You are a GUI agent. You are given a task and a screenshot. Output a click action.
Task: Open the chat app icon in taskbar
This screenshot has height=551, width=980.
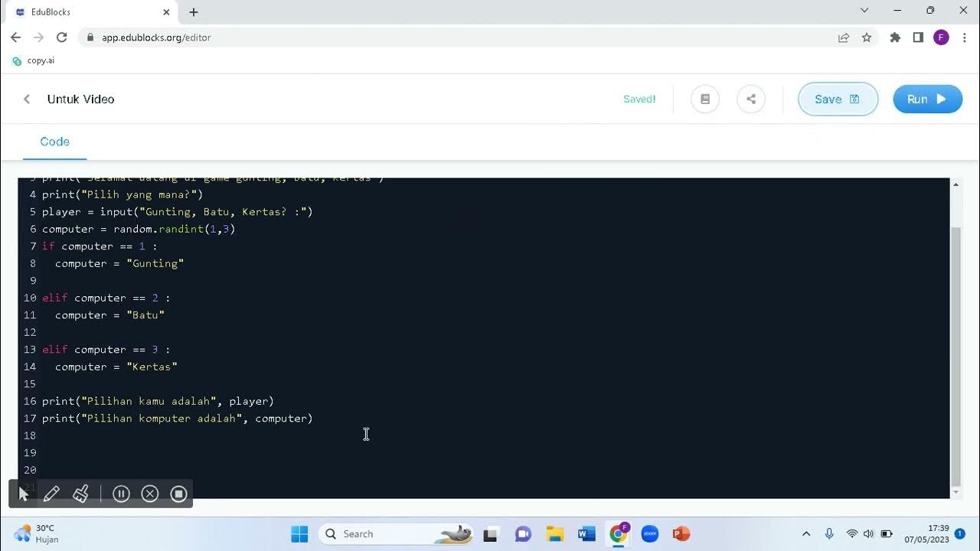523,533
